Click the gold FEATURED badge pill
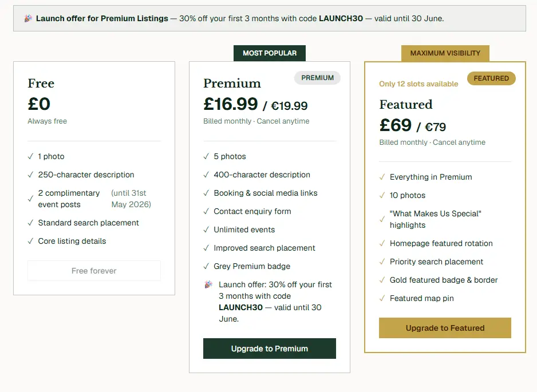Viewport: 537px width, 392px height. tap(491, 78)
